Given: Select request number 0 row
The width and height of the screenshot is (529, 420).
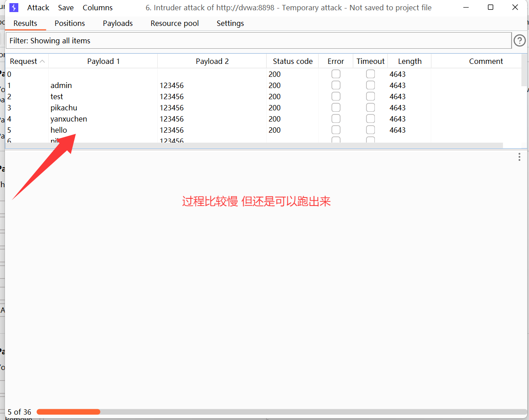Looking at the screenshot, I should pos(264,74).
